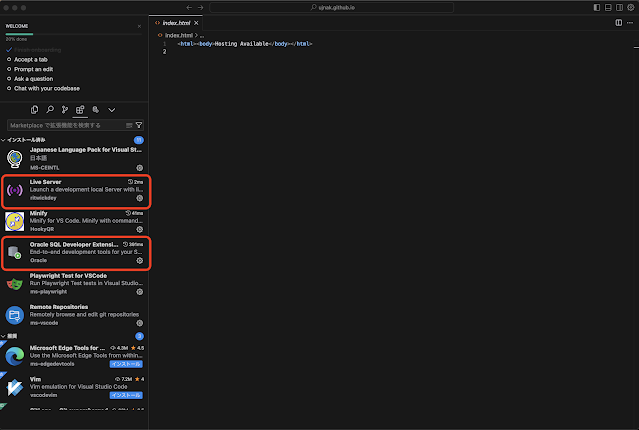Open Playwright Test for VSCode entry
639x430 pixels.
tap(74, 284)
